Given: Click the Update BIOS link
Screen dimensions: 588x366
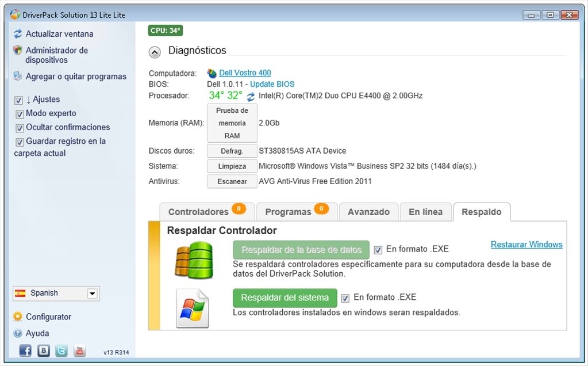Looking at the screenshot, I should tap(272, 84).
